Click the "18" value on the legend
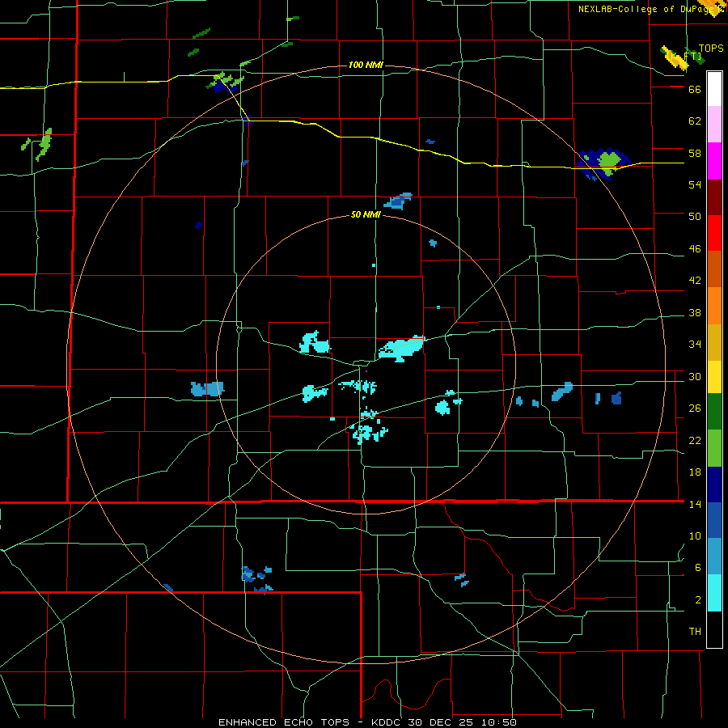Viewport: 728px width, 728px height. tap(695, 472)
